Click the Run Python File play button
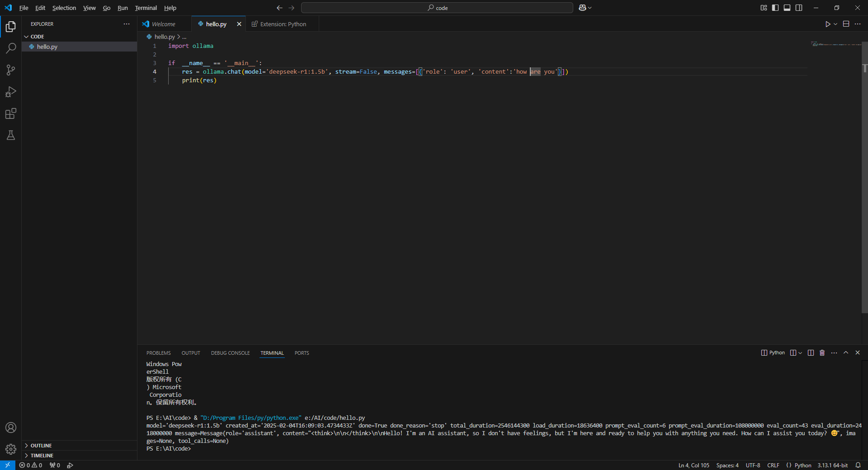868x470 pixels. point(828,24)
